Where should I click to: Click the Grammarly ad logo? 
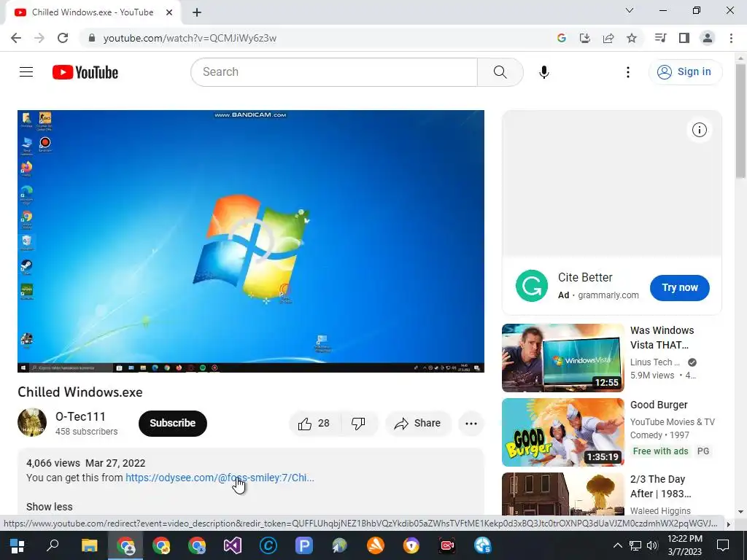click(x=532, y=286)
